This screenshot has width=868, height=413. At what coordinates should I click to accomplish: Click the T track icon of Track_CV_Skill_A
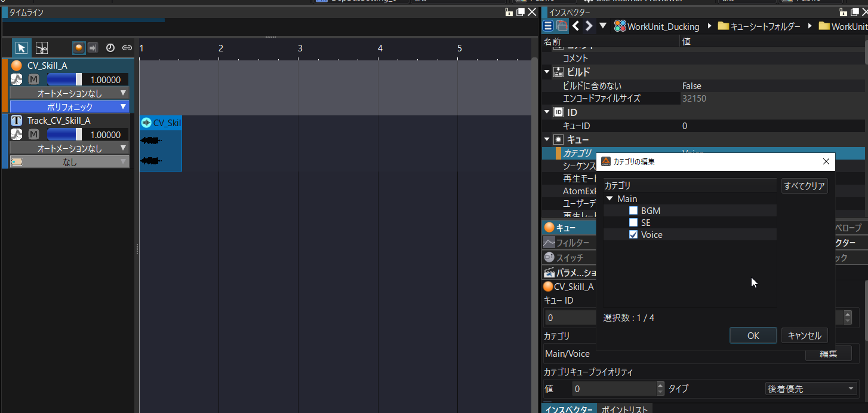[x=17, y=121]
